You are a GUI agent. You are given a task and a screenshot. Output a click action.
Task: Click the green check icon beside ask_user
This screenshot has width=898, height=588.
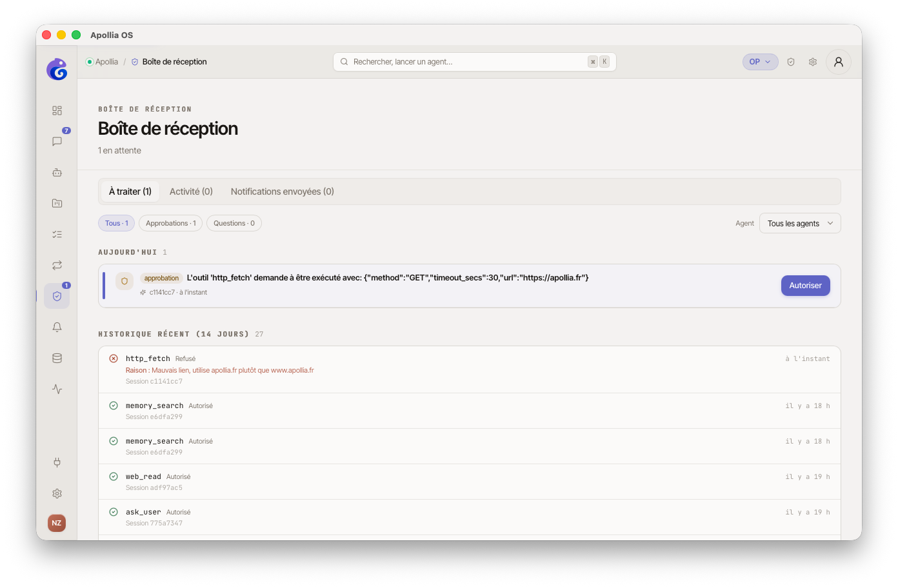114,512
